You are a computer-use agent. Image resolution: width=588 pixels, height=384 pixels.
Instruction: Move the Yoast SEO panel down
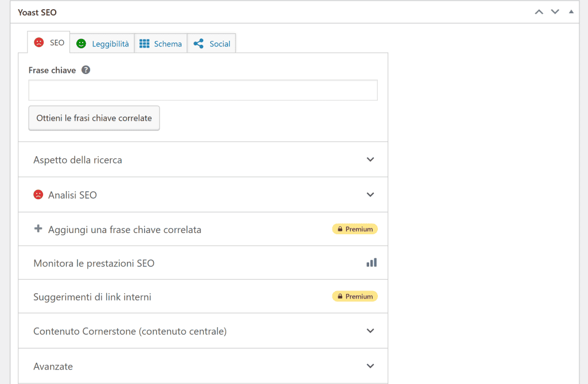tap(555, 12)
